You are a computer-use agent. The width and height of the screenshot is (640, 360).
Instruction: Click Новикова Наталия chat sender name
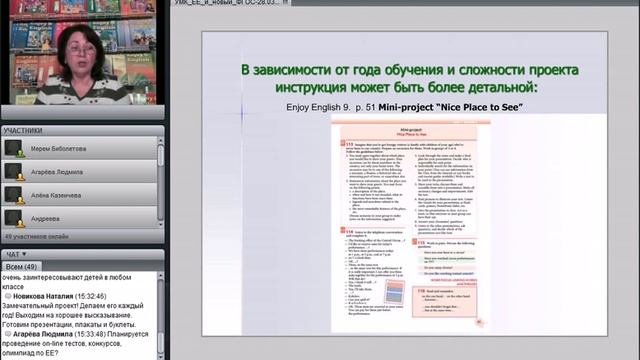click(x=43, y=296)
